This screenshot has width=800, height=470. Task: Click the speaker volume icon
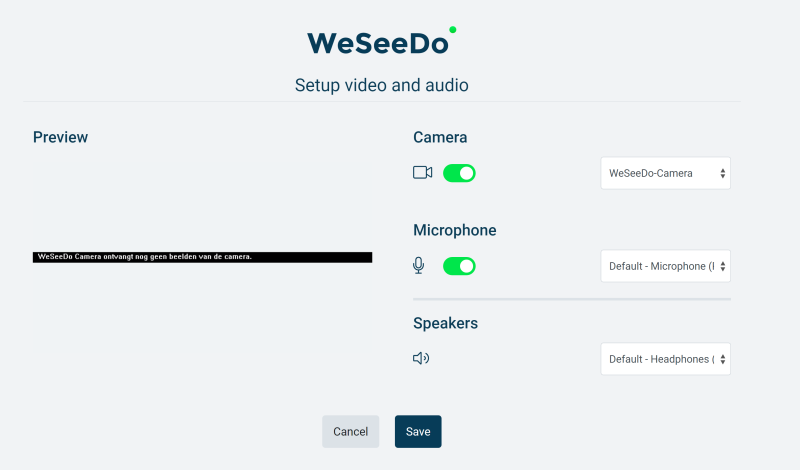click(x=421, y=358)
